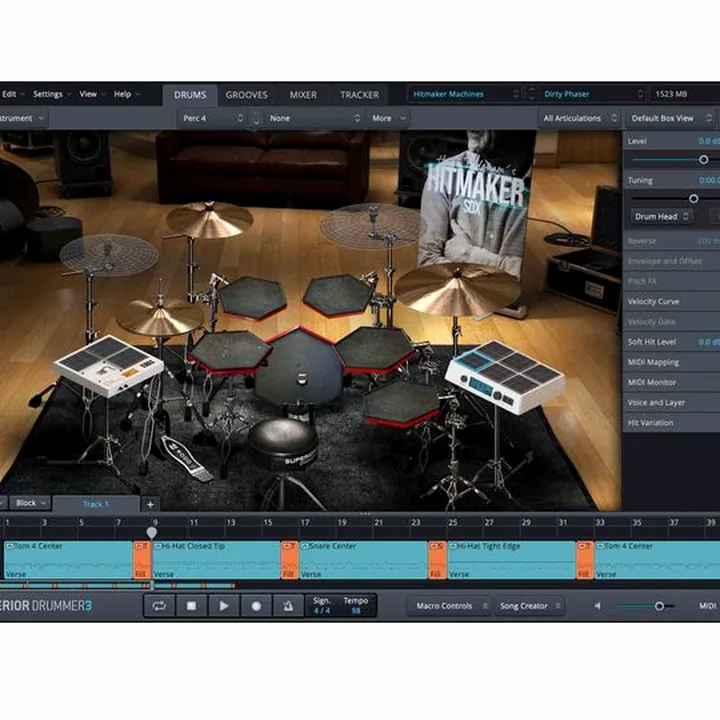Open the Block dropdown above the timeline
The width and height of the screenshot is (720, 720).
point(30,503)
